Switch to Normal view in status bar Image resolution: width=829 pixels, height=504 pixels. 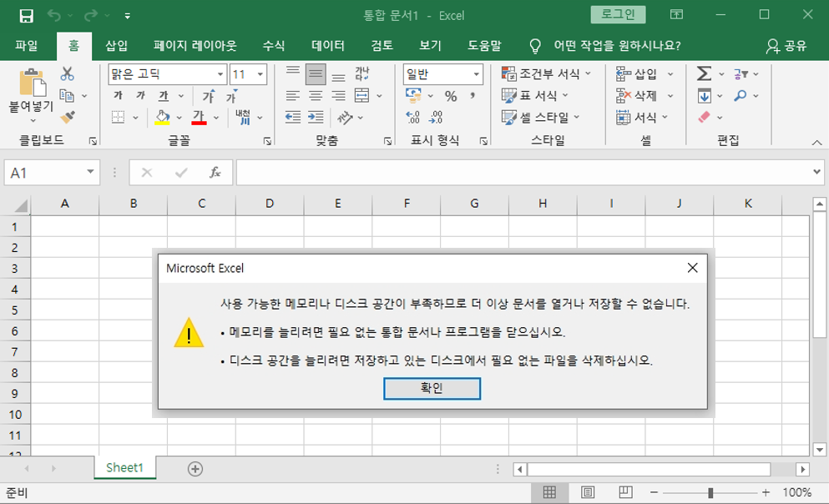click(550, 492)
